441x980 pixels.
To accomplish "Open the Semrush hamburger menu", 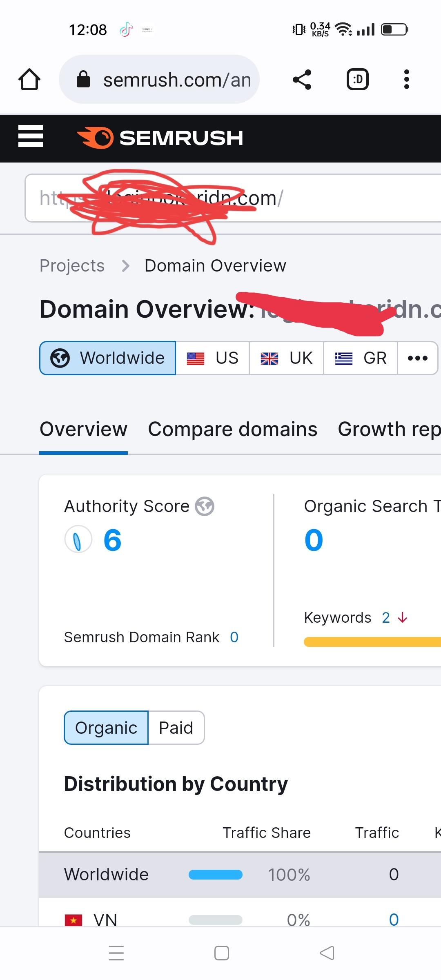I will click(x=31, y=136).
